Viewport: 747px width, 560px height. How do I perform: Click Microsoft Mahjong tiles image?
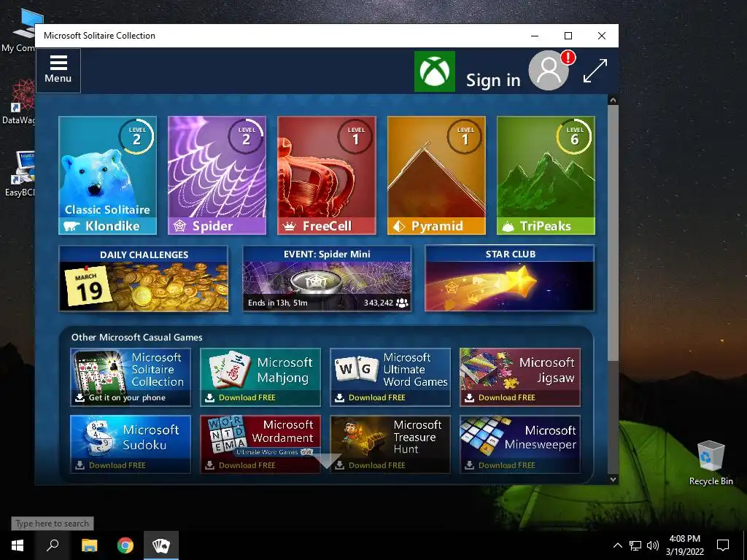coord(230,369)
